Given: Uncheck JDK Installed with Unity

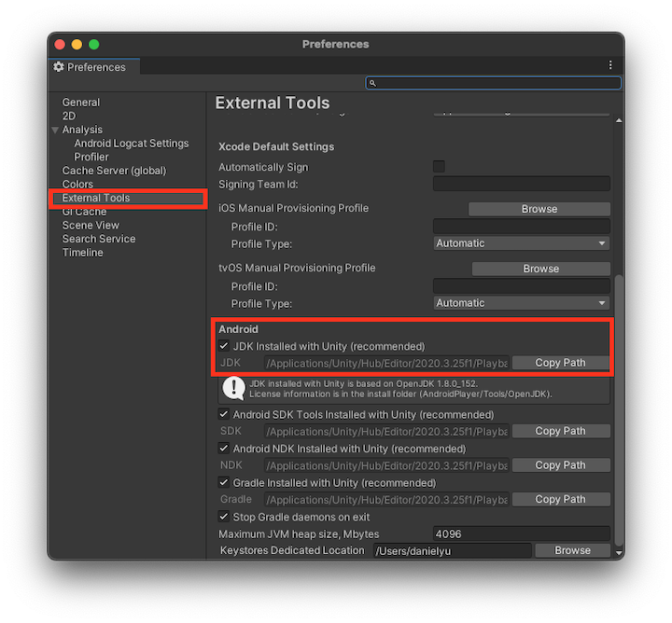Looking at the screenshot, I should pos(224,346).
